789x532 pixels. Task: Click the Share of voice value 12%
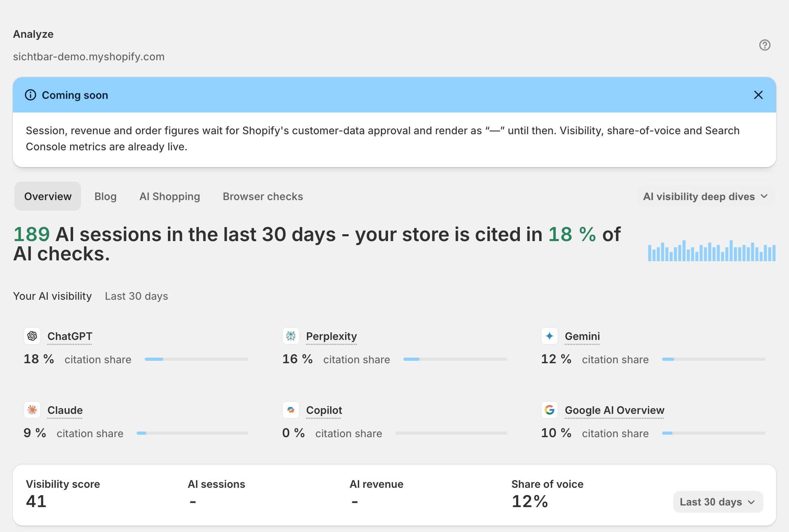point(530,501)
